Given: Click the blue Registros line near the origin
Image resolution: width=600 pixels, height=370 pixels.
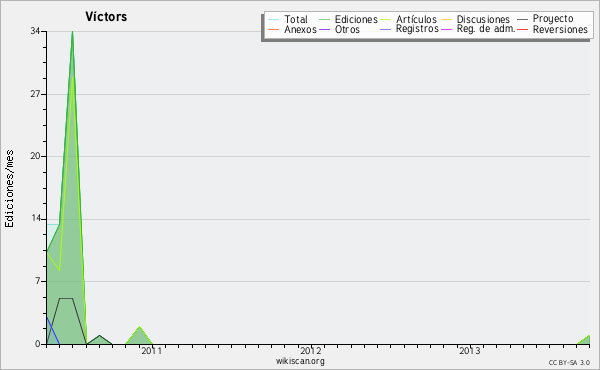Looking at the screenshot, I should pos(52,330).
